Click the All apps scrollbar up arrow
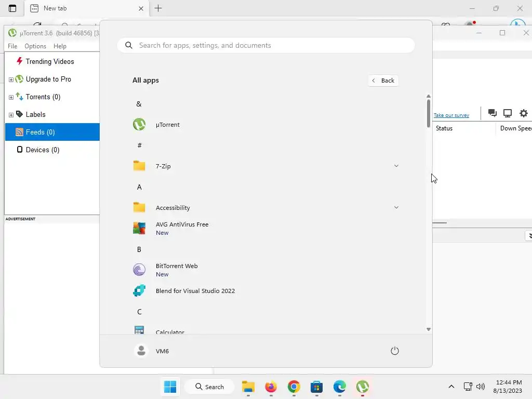Screen dimensions: 532x399 click(x=429, y=96)
